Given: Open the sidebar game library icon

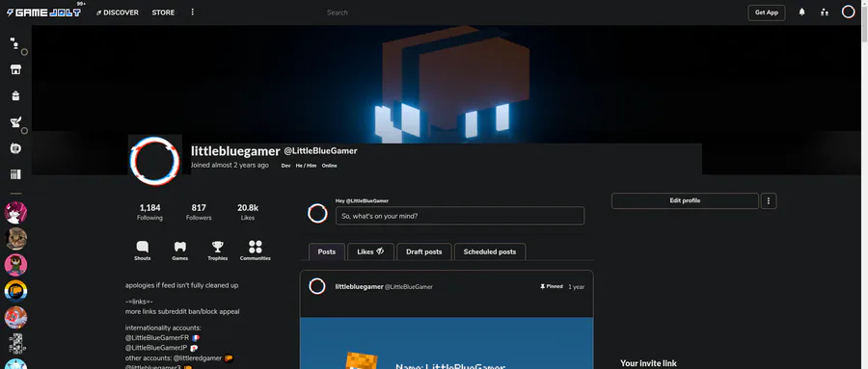Looking at the screenshot, I should click(15, 174).
